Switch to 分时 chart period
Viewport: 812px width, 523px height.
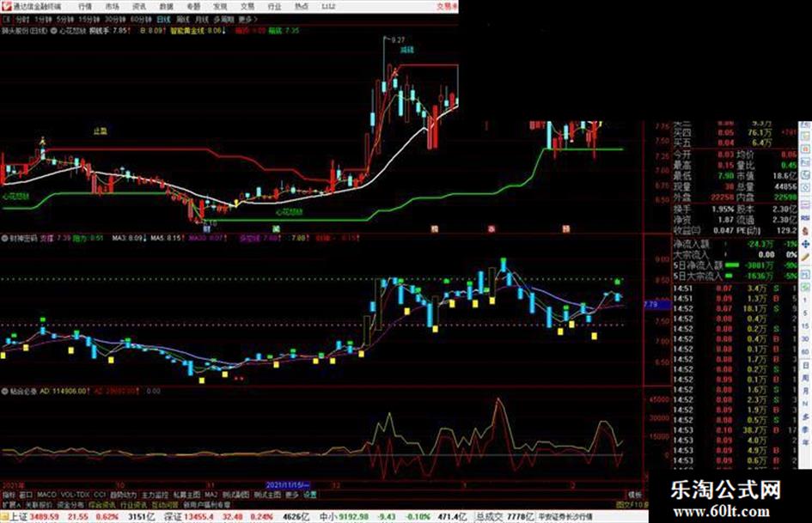(22, 19)
